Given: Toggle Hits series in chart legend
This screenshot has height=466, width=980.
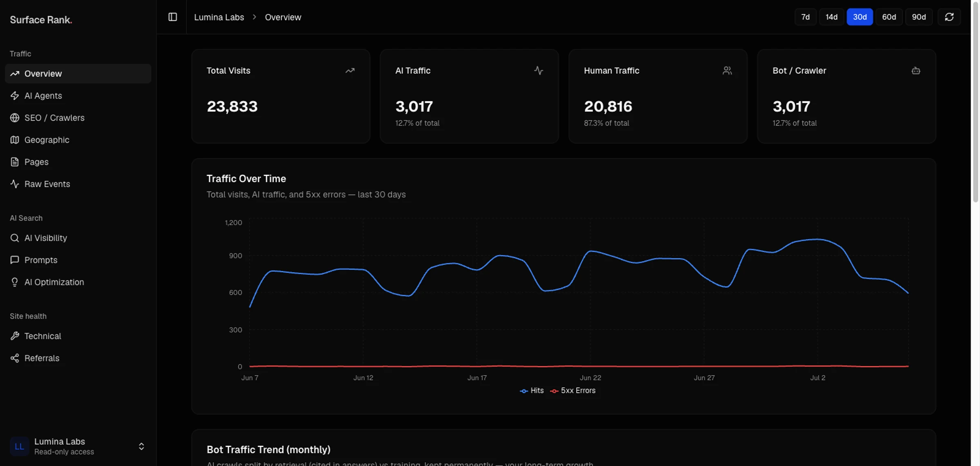Looking at the screenshot, I should pyautogui.click(x=532, y=391).
